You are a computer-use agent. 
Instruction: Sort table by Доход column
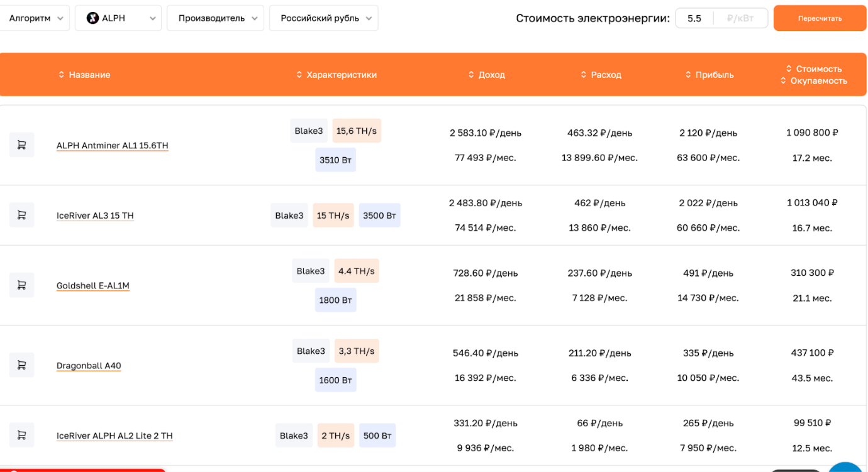(487, 75)
